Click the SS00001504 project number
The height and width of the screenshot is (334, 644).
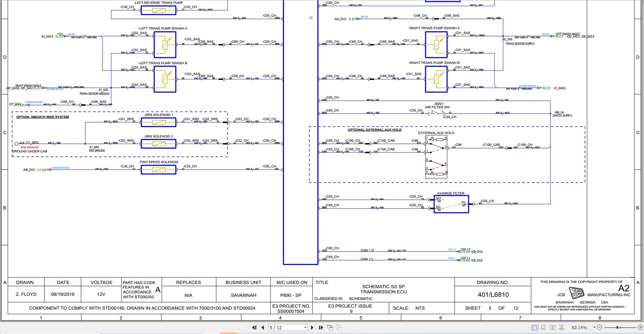click(x=291, y=311)
